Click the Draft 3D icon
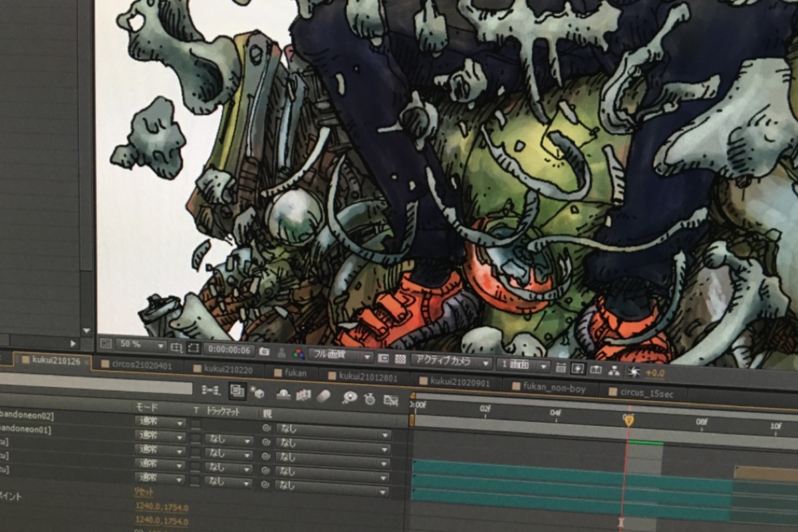 (257, 393)
